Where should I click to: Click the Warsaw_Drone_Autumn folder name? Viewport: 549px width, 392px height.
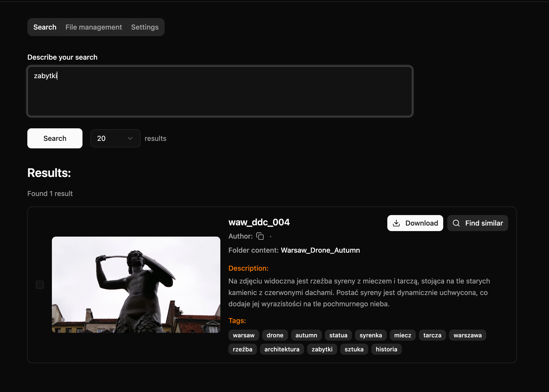(x=320, y=250)
